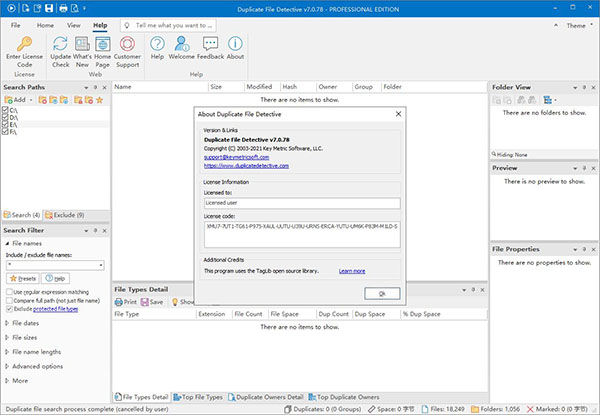Click the Licensed to text field
This screenshot has width=600, height=415.
click(x=300, y=204)
